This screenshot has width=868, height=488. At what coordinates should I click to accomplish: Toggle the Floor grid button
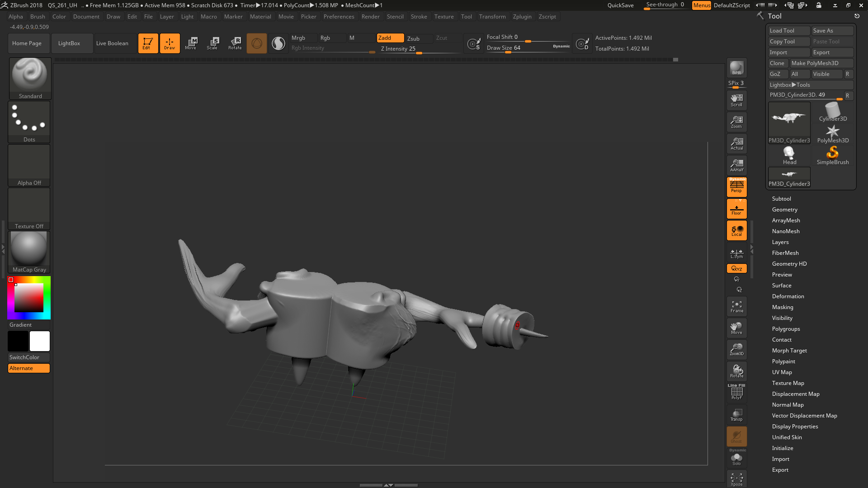[736, 209]
